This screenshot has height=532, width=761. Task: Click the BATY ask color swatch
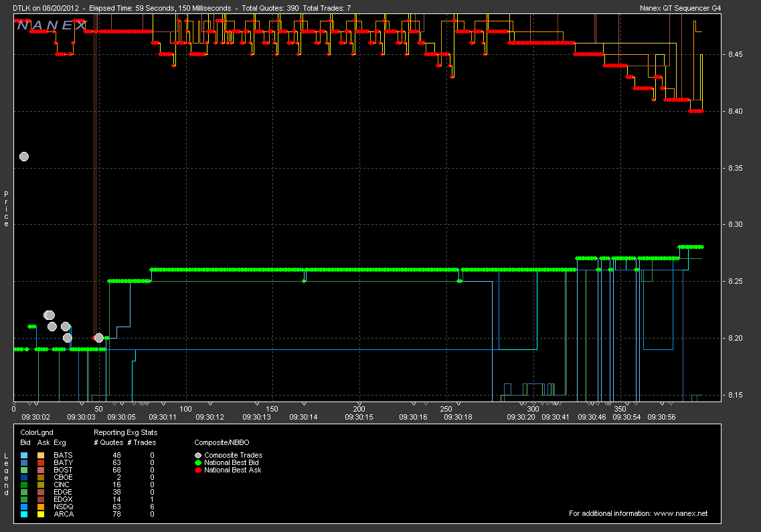coord(41,462)
